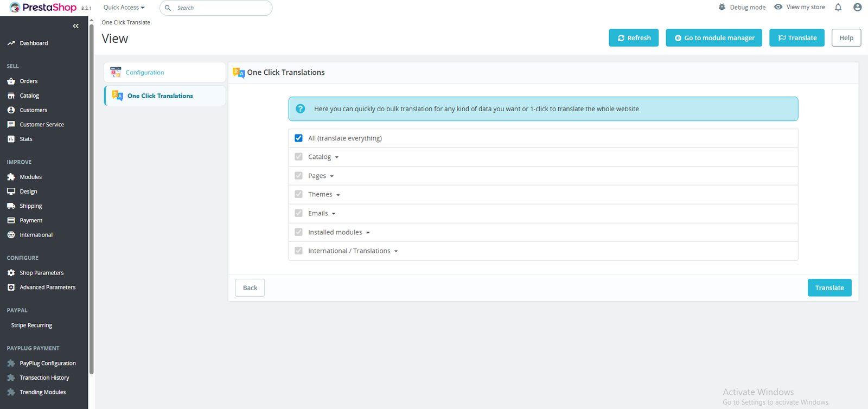Click the Design monitor icon
The image size is (868, 409).
click(x=11, y=191)
